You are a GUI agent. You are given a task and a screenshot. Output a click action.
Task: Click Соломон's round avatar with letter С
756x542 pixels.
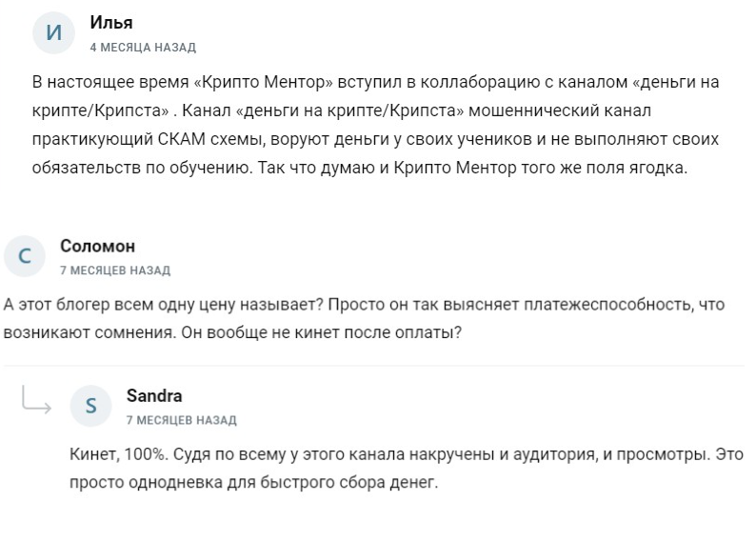pyautogui.click(x=25, y=257)
